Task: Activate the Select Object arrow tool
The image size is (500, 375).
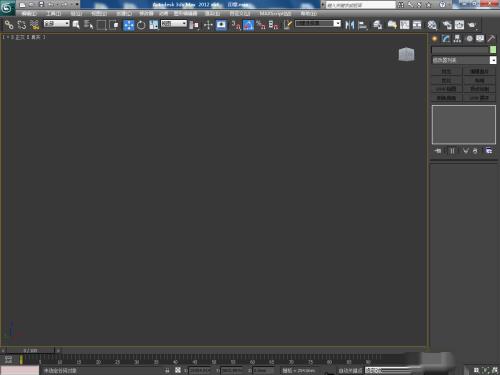Action: coord(76,25)
